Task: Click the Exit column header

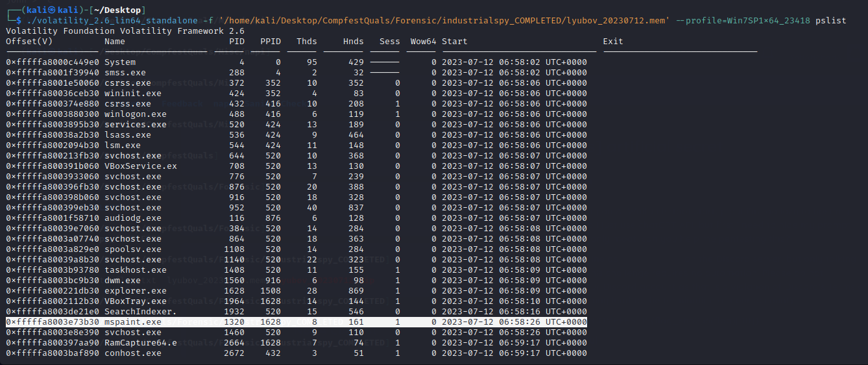Action: point(612,42)
